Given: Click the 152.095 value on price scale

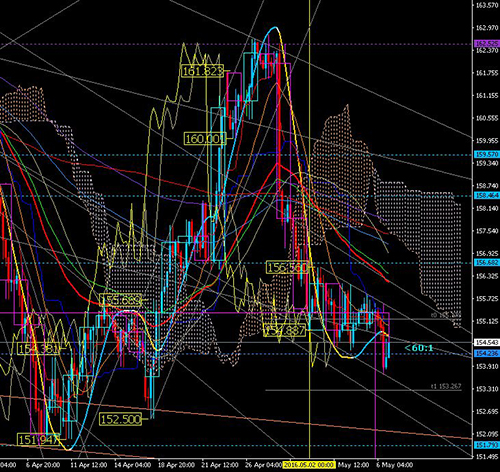Looking at the screenshot, I should [487, 434].
